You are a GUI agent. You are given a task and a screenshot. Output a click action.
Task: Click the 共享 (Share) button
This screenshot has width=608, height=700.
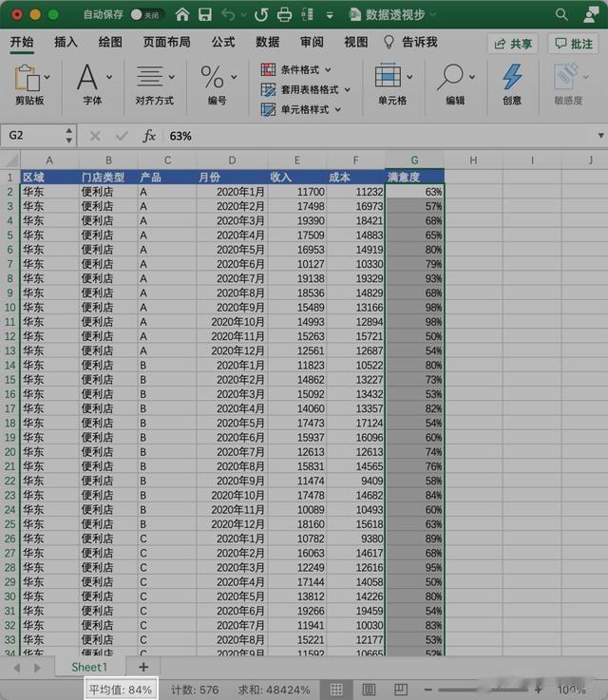click(512, 44)
